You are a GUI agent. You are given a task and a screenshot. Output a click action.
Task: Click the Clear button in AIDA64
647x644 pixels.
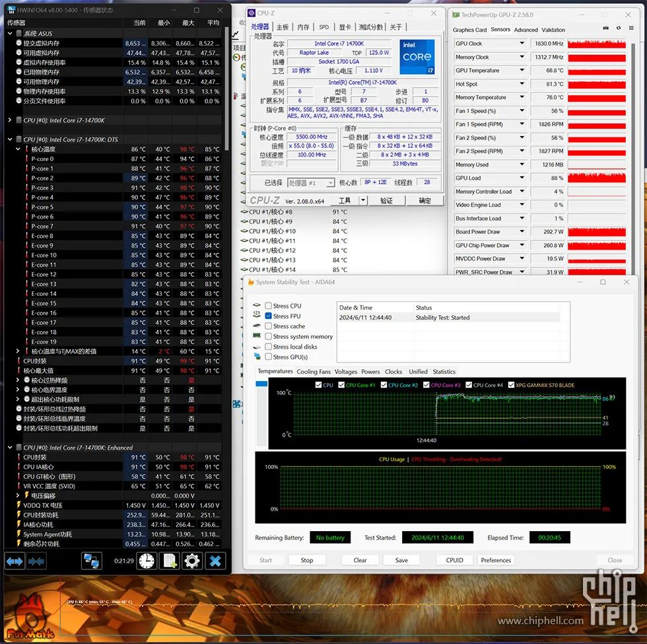pyautogui.click(x=360, y=560)
